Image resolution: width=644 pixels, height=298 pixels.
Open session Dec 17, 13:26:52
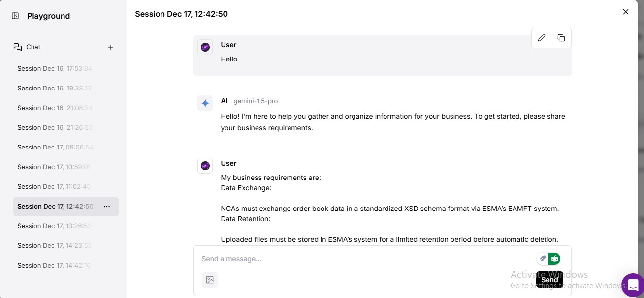55,226
